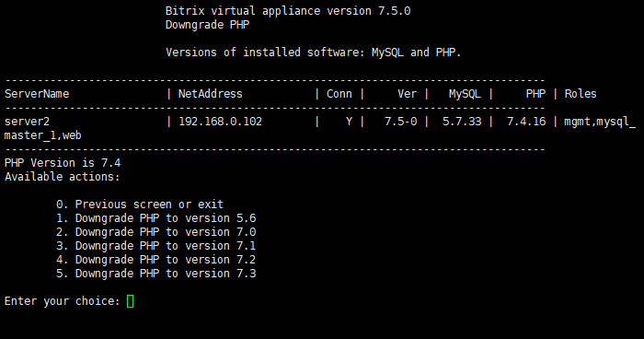The height and width of the screenshot is (339, 644).
Task: Click the Enter your choice: prompt text
Action: pos(62,301)
